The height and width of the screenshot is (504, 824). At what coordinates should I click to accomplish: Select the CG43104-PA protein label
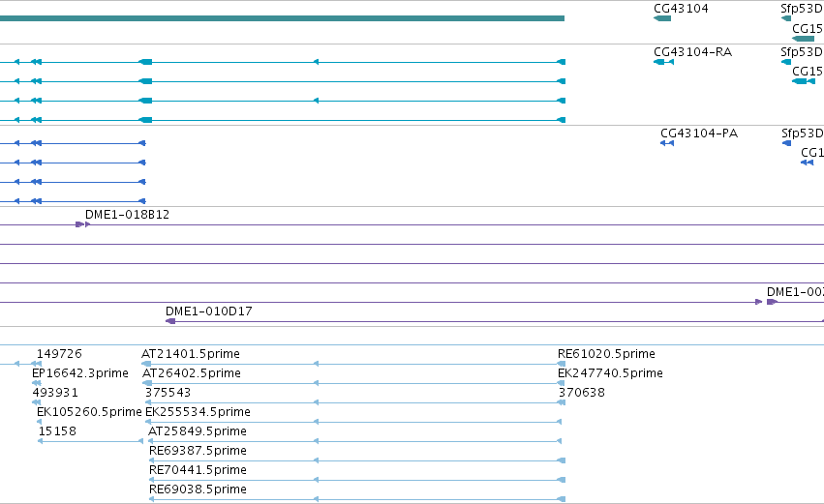point(699,133)
